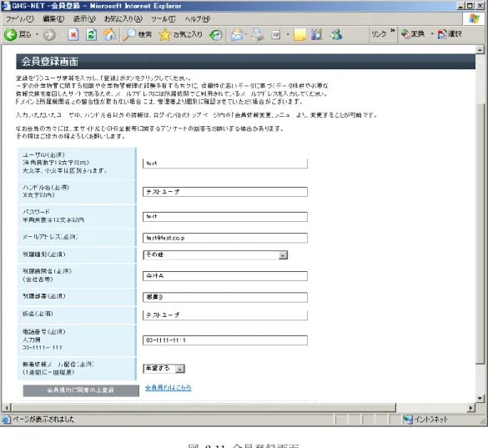Screen dimensions: 488x448
Task: Click the パスワード input field
Action: coord(225,217)
